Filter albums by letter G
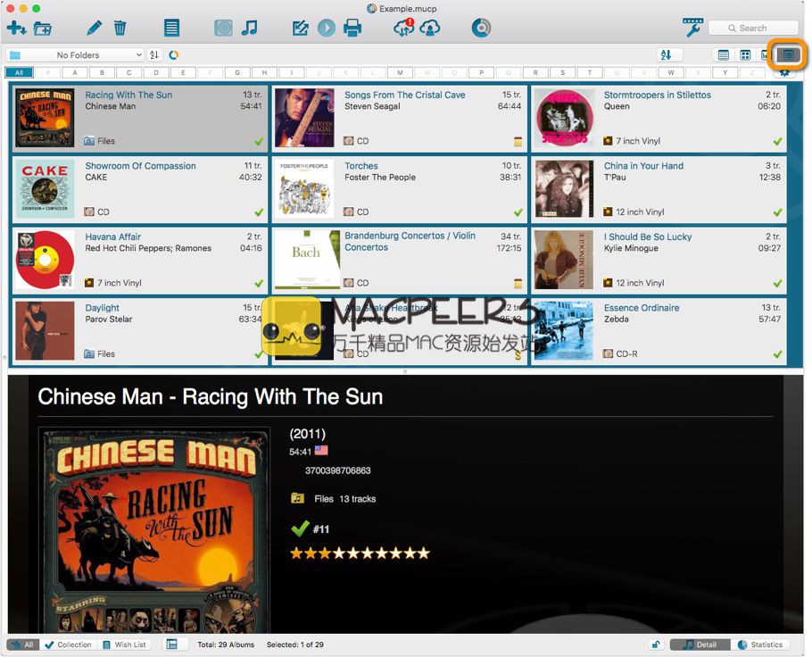The image size is (812, 657). 237,72
